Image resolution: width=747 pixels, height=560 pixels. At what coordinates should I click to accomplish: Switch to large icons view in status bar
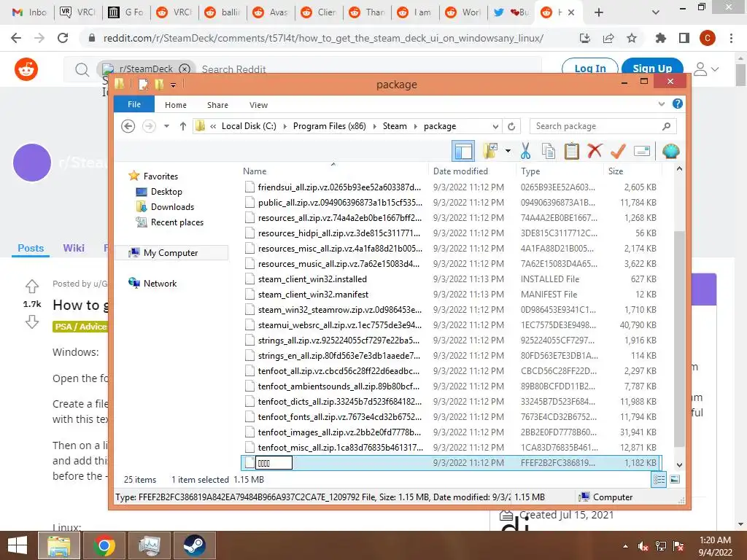pyautogui.click(x=675, y=480)
